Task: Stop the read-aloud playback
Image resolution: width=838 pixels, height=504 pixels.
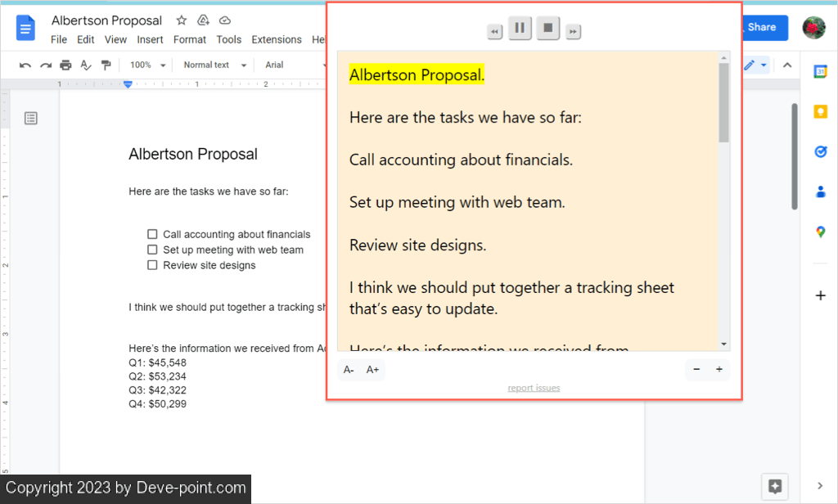Action: tap(548, 29)
